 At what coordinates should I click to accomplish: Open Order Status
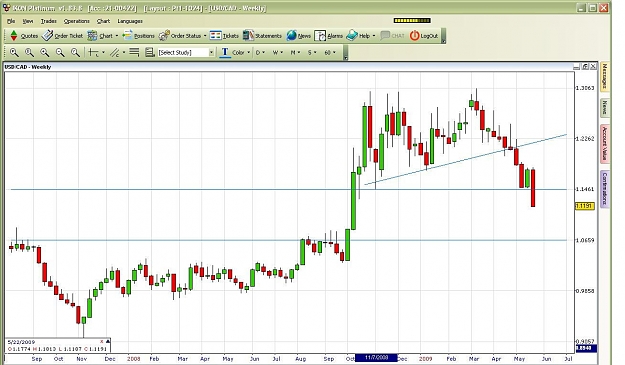pyautogui.click(x=180, y=36)
